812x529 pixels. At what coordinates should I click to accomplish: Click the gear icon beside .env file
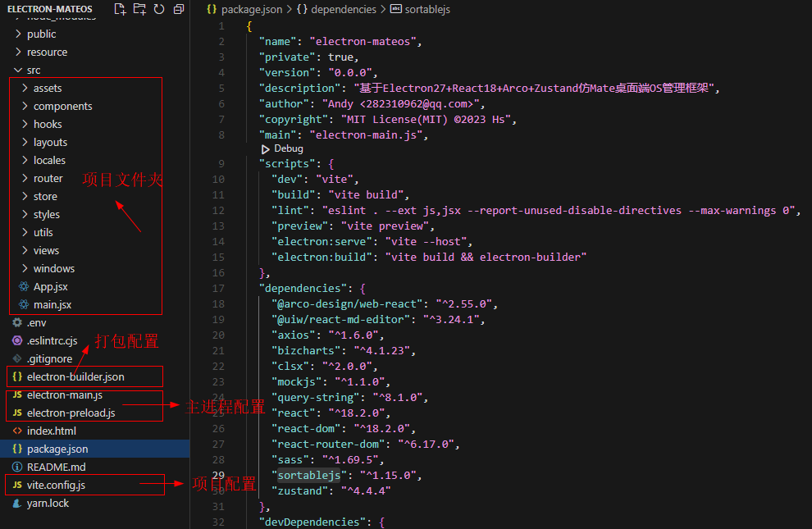tap(17, 322)
